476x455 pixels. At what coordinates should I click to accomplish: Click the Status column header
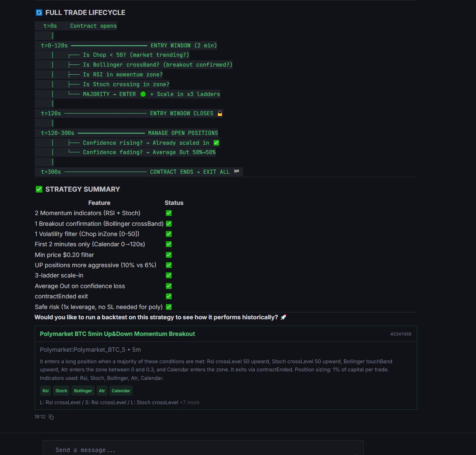(x=174, y=203)
